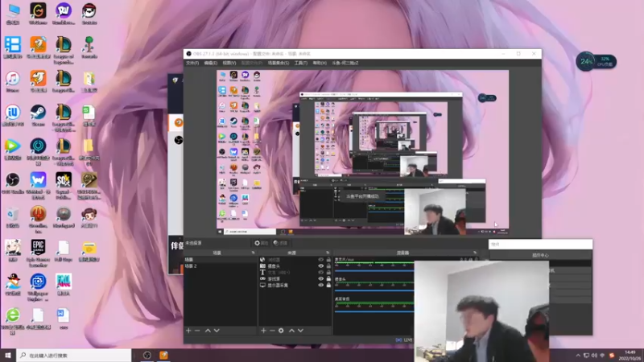Toggle visibility of the 显示器采集 display source
This screenshot has width=644, height=362.
[x=320, y=286]
